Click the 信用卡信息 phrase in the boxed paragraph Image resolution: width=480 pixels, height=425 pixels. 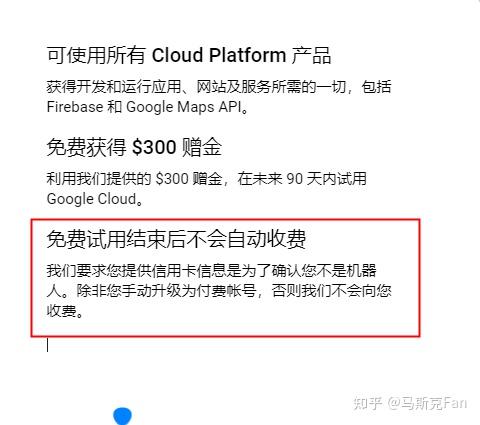[188, 271]
